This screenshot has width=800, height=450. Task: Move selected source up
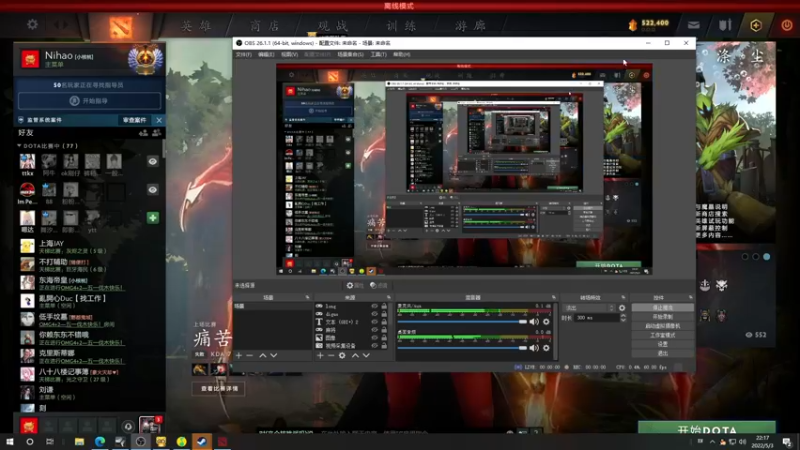355,355
